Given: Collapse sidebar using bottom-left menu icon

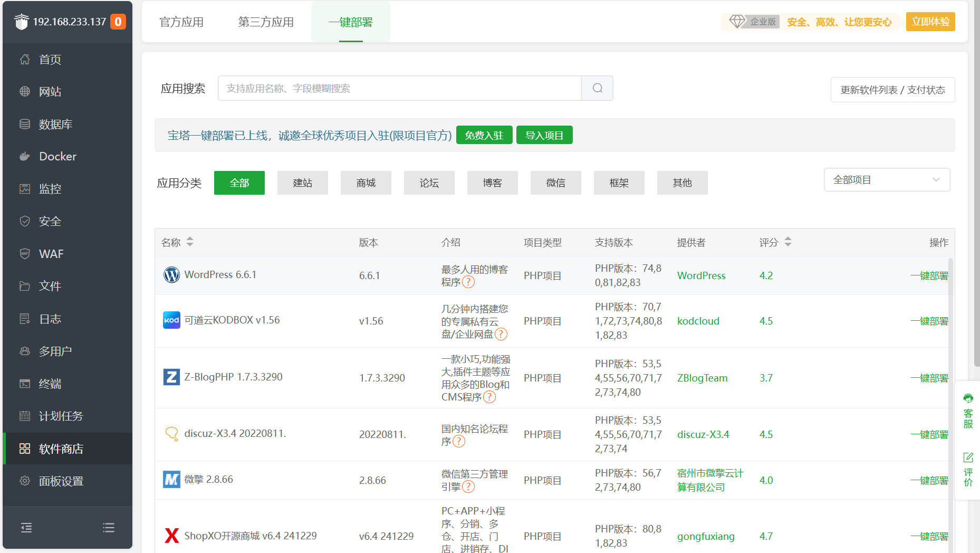Looking at the screenshot, I should (26, 528).
